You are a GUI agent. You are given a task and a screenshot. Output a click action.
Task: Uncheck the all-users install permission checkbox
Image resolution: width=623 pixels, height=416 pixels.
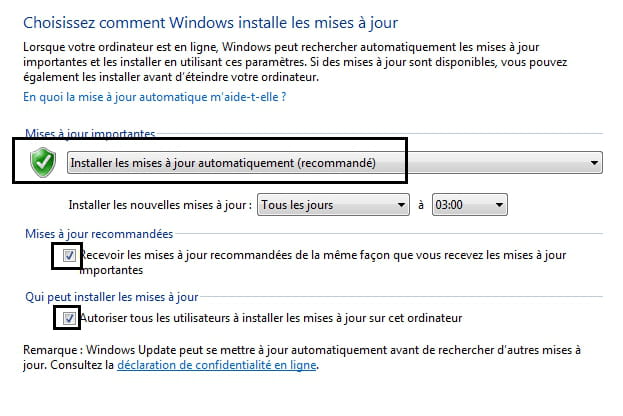click(x=69, y=318)
